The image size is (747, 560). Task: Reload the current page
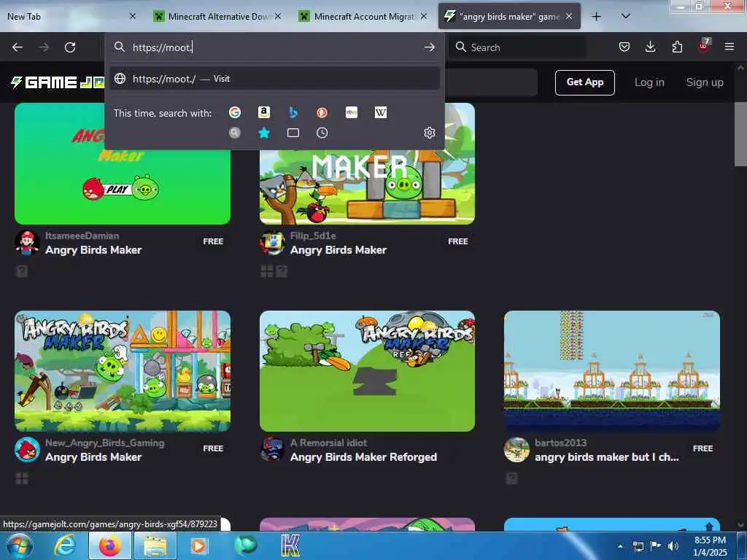click(70, 47)
